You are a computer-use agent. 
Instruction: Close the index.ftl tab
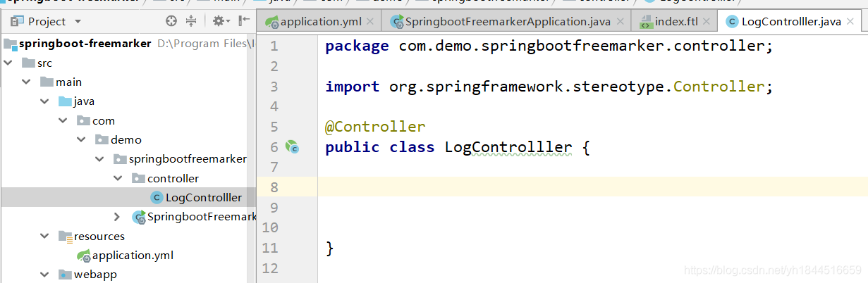pyautogui.click(x=707, y=22)
